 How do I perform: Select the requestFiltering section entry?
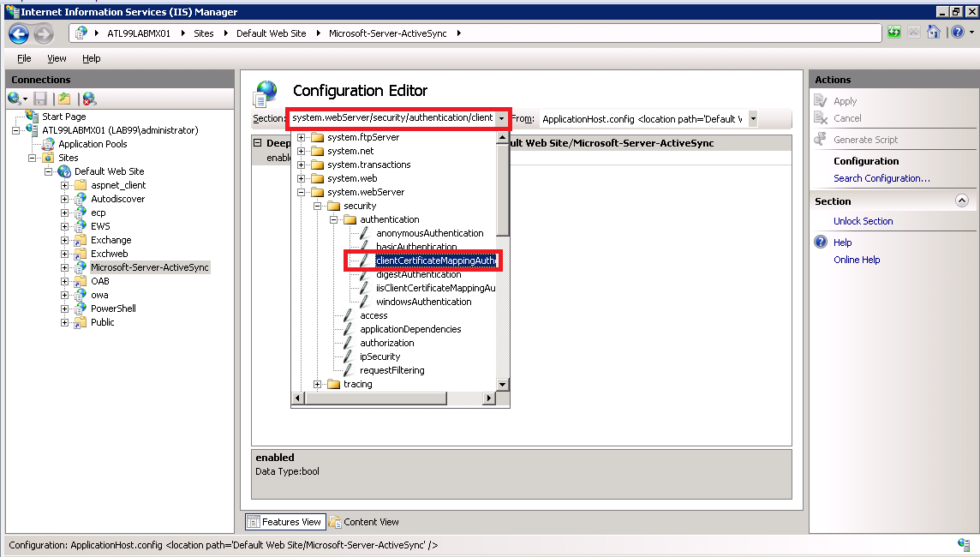point(391,371)
